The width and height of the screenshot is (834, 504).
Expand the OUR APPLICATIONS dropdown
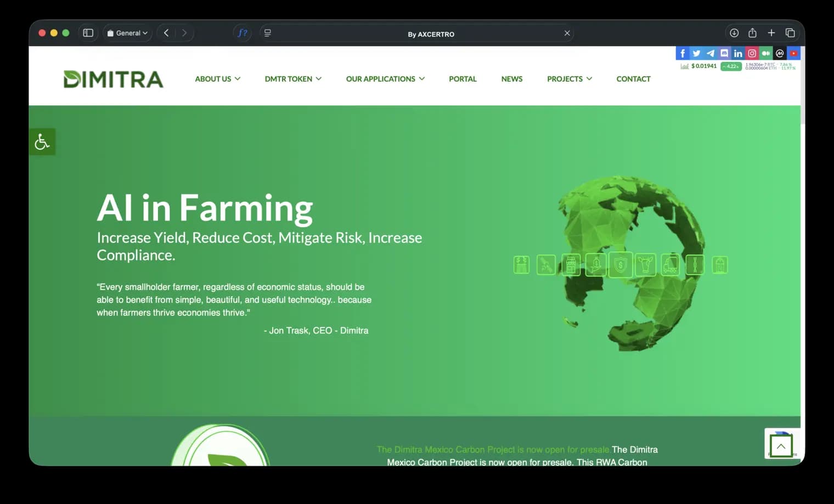[x=385, y=79]
